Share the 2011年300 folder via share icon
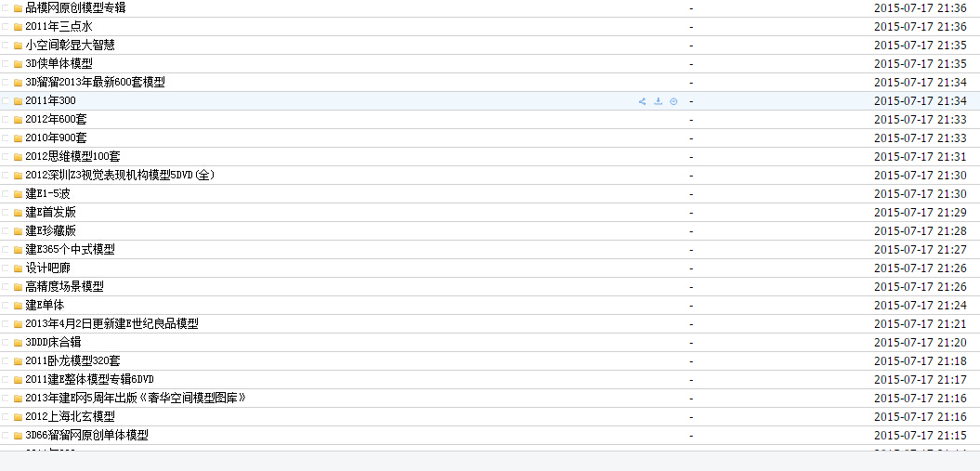Image resolution: width=980 pixels, height=471 pixels. [642, 101]
